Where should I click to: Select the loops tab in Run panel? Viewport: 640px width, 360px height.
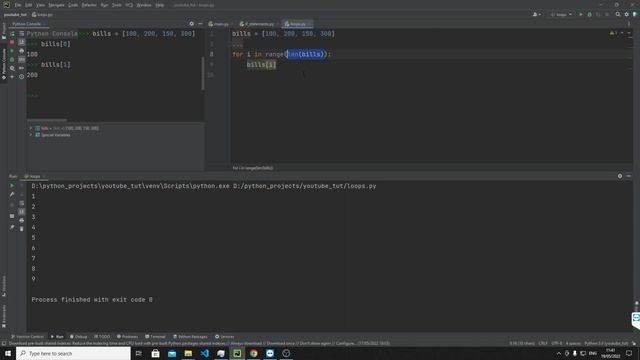(34, 177)
